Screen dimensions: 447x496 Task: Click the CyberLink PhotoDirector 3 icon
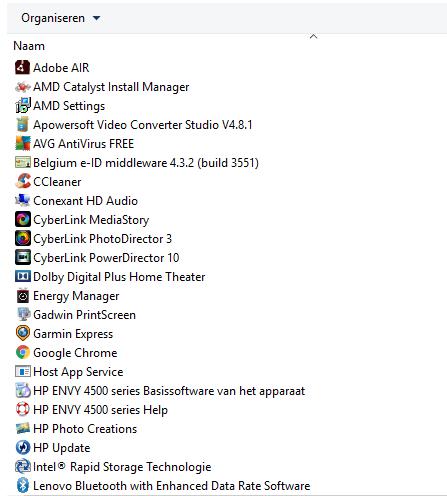(22, 239)
